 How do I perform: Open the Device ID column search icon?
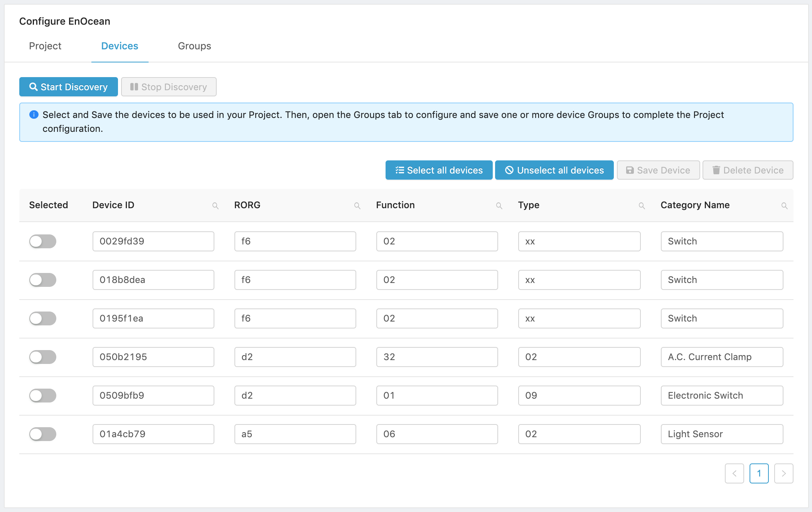click(x=216, y=206)
